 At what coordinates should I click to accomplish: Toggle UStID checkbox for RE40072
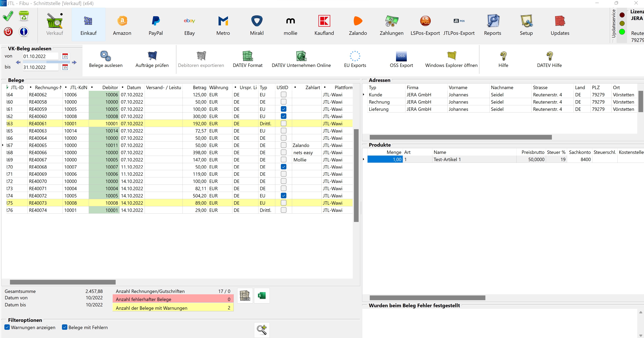pyautogui.click(x=284, y=196)
